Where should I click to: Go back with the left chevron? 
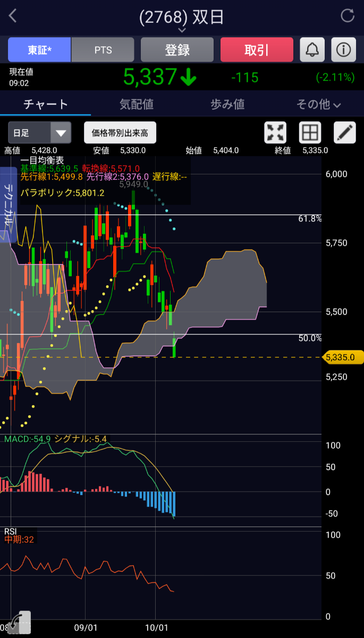(13, 16)
